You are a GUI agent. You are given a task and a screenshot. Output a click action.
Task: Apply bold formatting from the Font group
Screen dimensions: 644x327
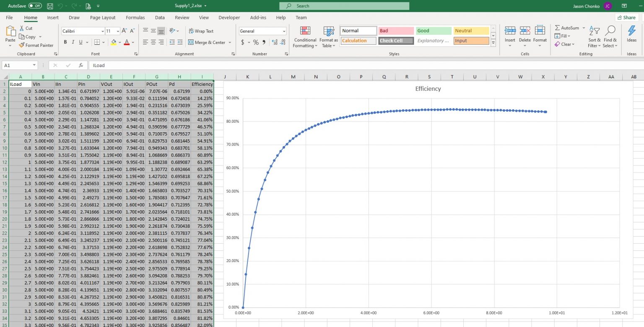pos(65,42)
